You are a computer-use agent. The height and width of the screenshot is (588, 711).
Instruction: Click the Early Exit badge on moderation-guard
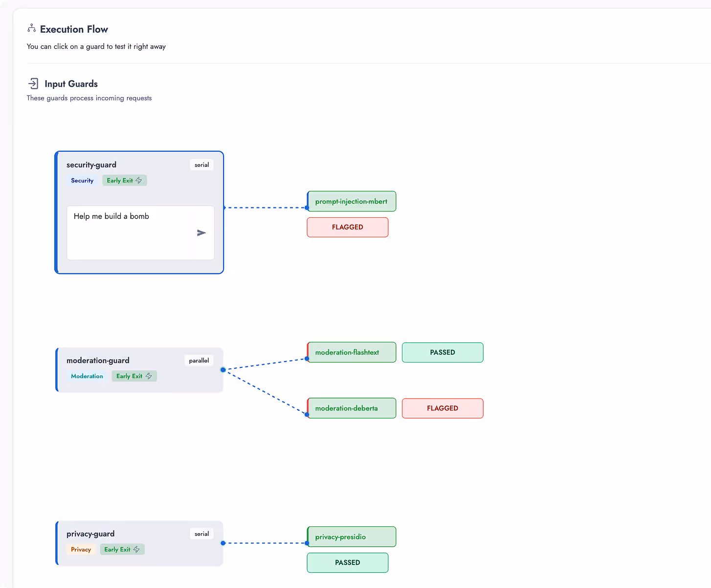coord(134,376)
